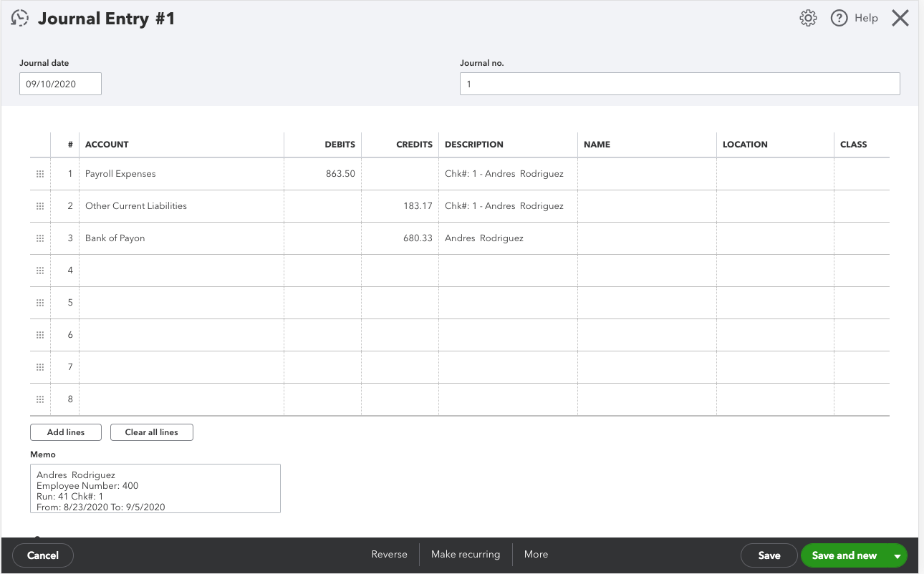Click the Help question mark icon

click(839, 17)
